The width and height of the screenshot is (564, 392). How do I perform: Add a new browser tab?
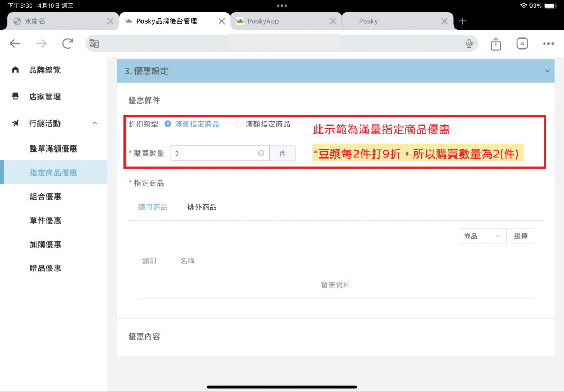463,21
